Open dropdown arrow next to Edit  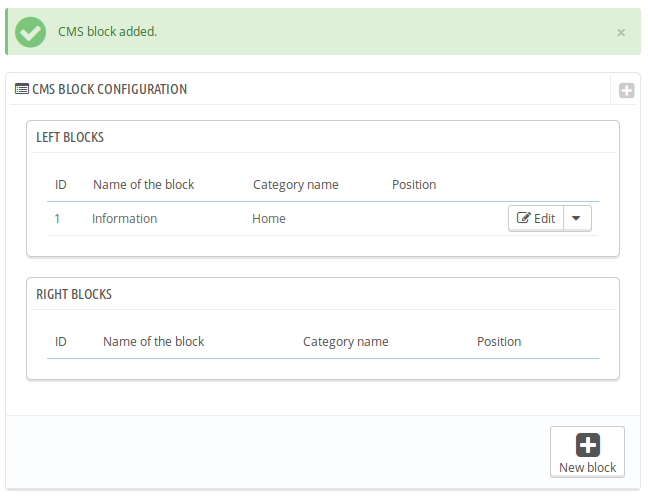(577, 218)
